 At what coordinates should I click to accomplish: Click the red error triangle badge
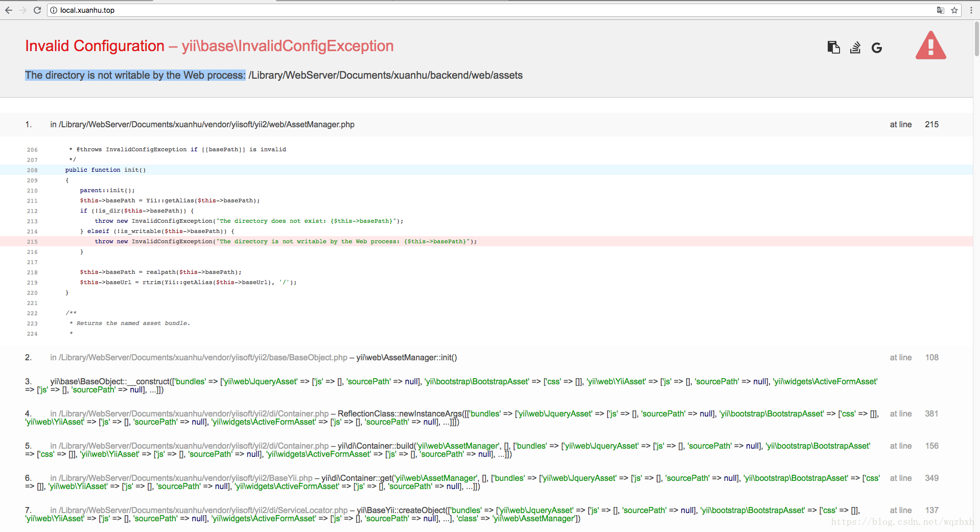930,46
